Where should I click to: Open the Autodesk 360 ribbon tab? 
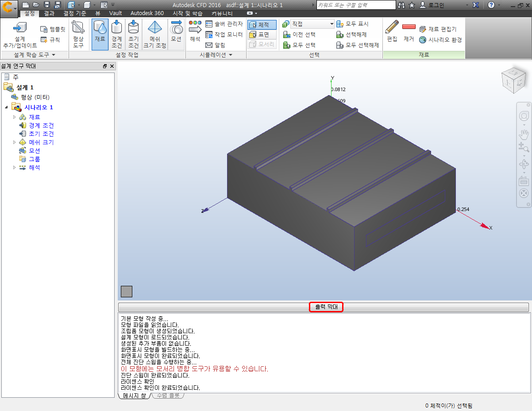click(x=147, y=13)
